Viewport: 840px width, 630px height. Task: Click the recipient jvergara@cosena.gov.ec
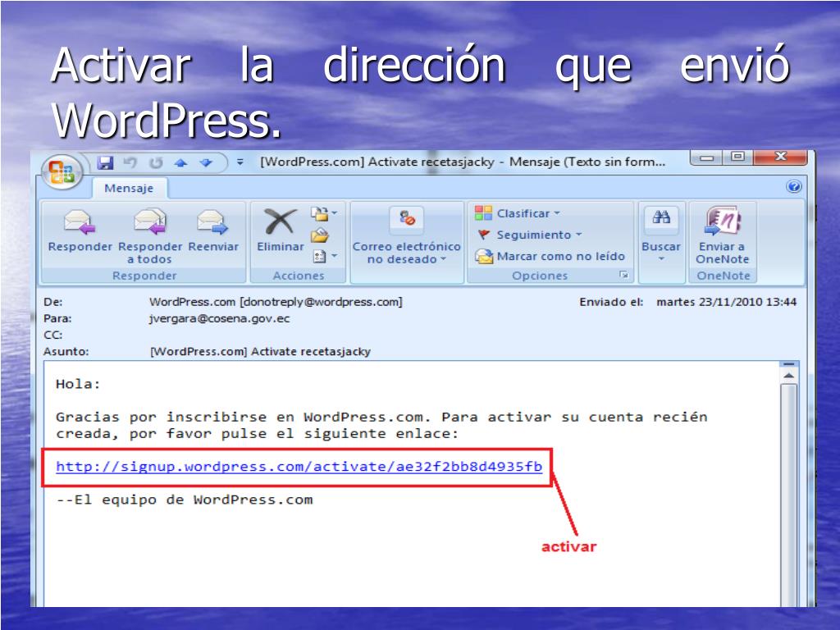219,318
